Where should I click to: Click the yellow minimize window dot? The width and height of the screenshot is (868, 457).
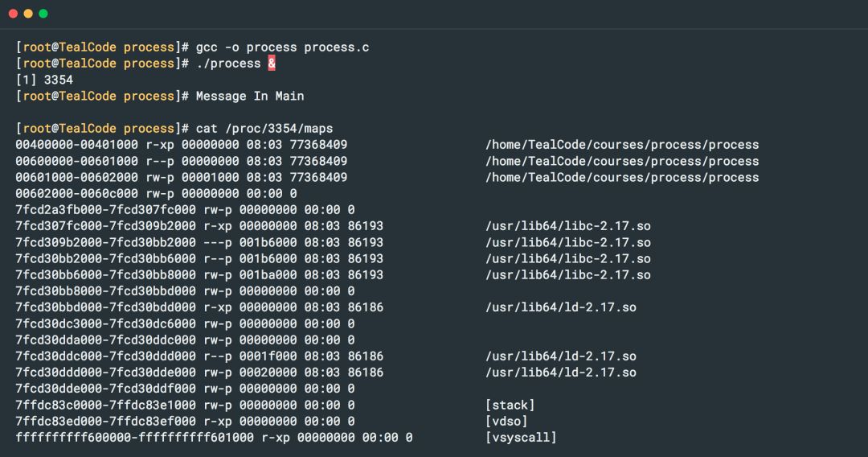coord(27,14)
